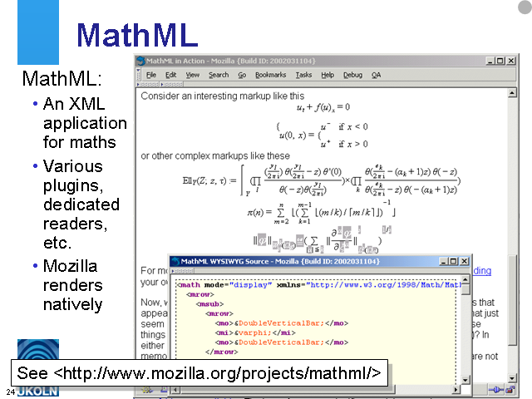Click main page scrollbar down arrow
This screenshot has width=532, height=399.
pos(512,378)
